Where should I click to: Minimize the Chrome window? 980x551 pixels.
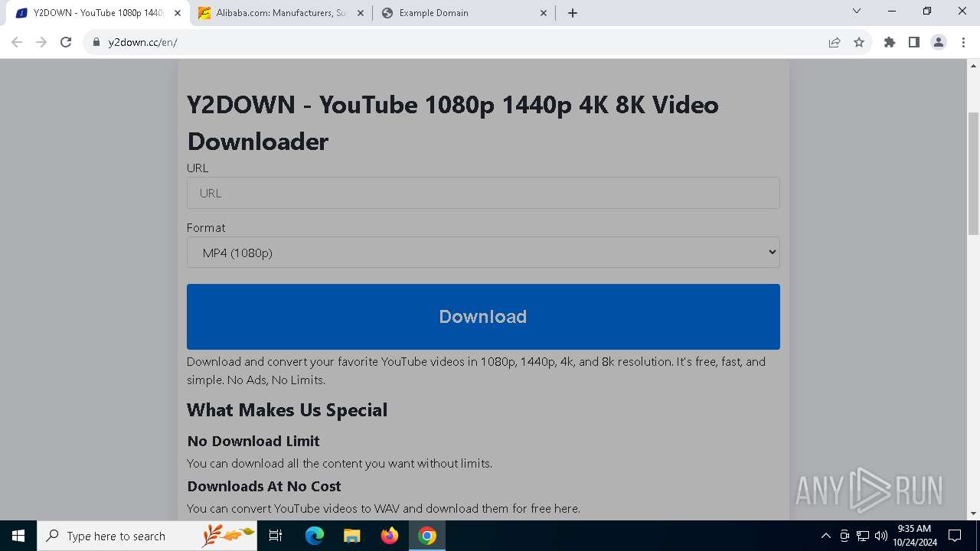tap(892, 11)
